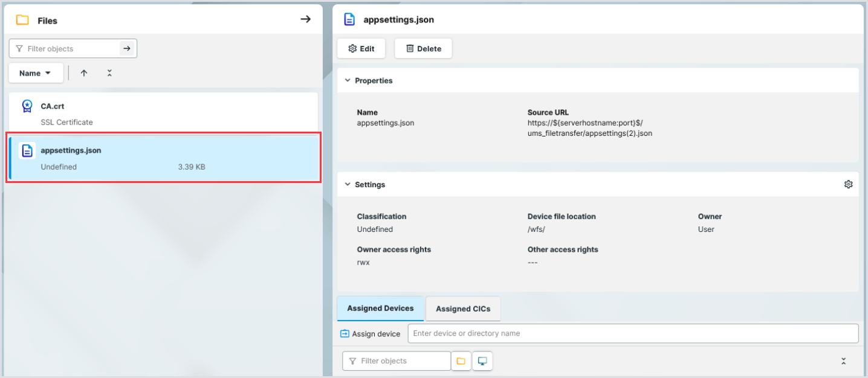Open the Name sort dropdown
The image size is (868, 378).
pyautogui.click(x=36, y=73)
